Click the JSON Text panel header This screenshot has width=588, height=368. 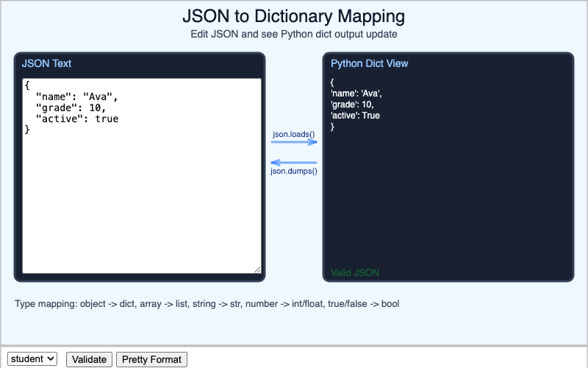pos(47,63)
